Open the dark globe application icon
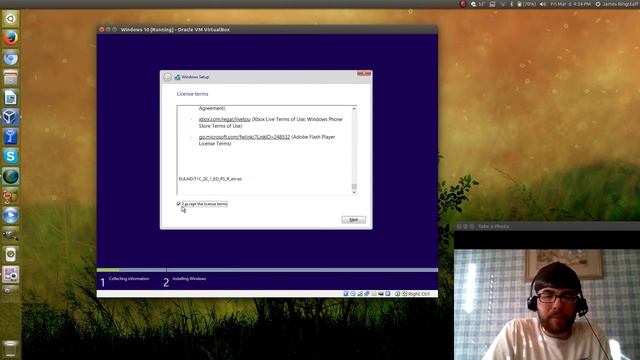Screen dimensions: 640x360 tap(11, 176)
